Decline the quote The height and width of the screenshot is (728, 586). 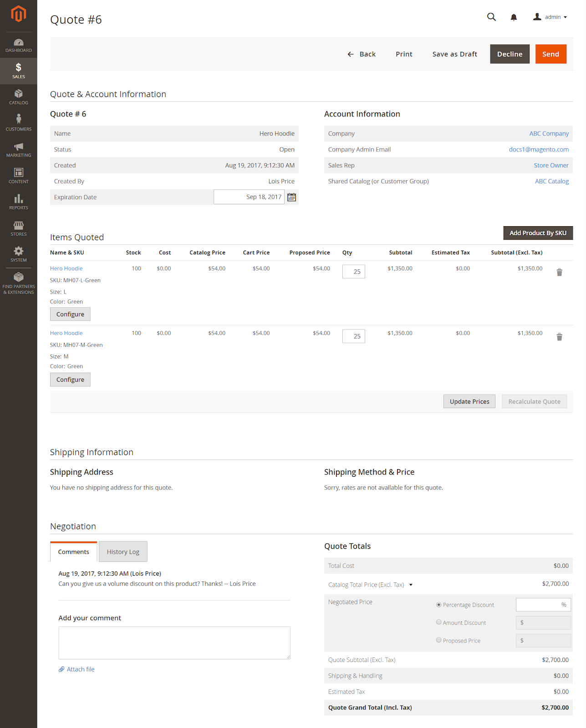510,54
